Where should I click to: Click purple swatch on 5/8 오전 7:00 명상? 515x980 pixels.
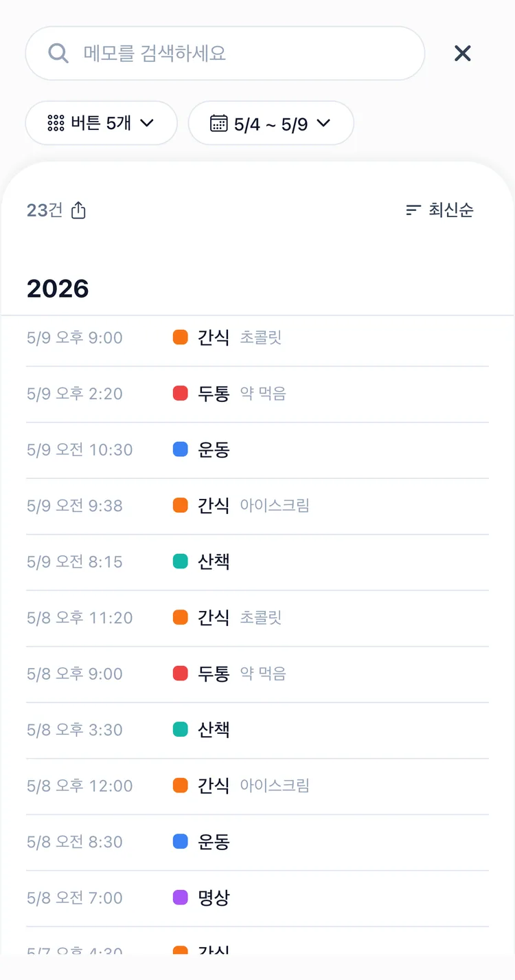181,898
